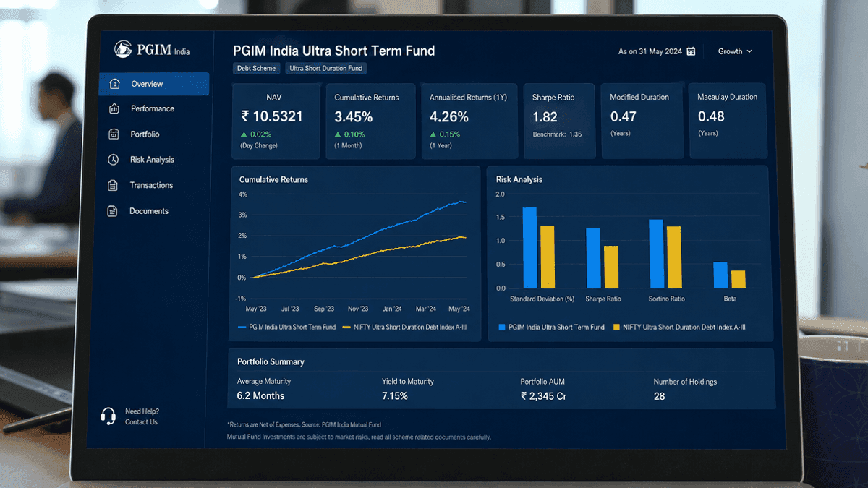
Task: Click the Documents file icon
Action: [x=112, y=211]
